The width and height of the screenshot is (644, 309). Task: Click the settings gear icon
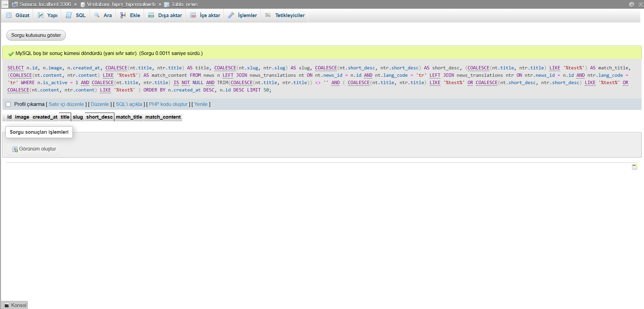632,4
